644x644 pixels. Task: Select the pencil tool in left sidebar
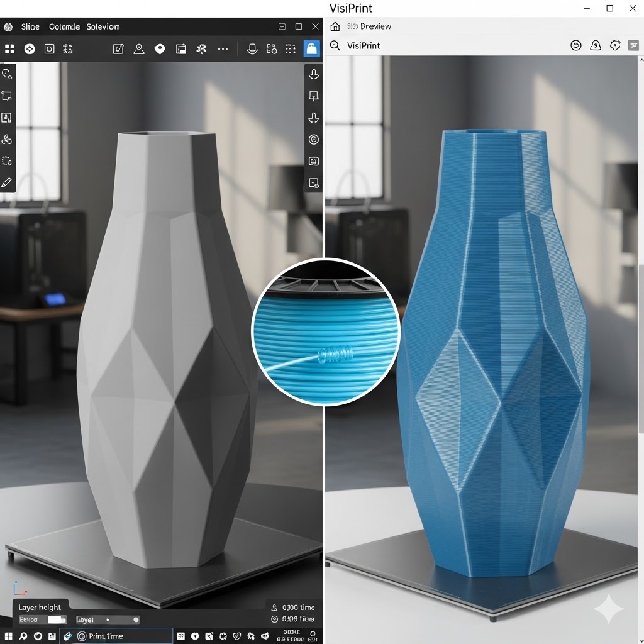[7, 182]
